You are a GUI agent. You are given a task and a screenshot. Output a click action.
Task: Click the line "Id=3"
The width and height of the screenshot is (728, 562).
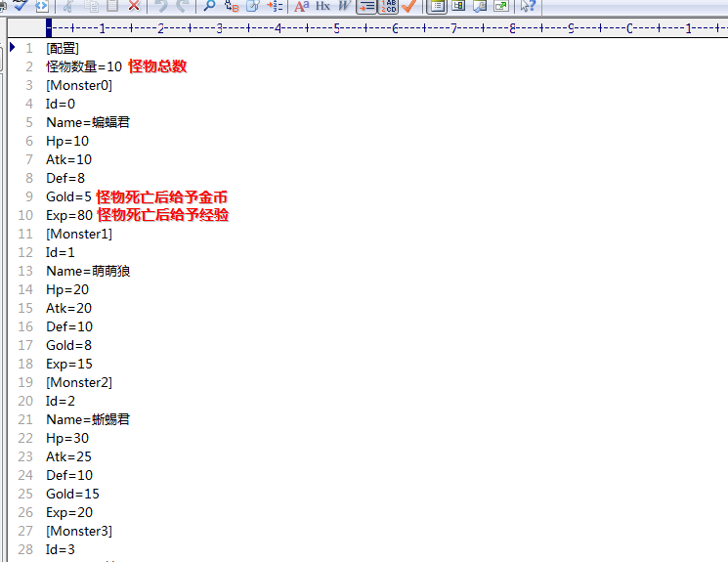tap(61, 549)
